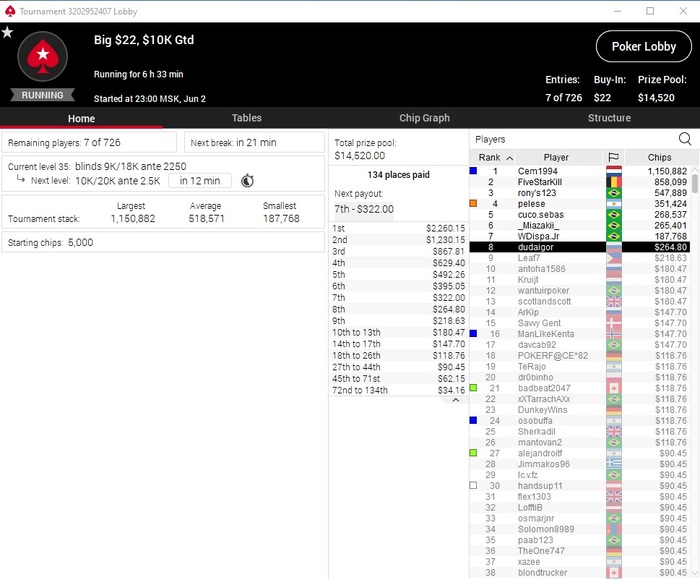Image resolution: width=700 pixels, height=580 pixels.
Task: Select player WDispa.Jr in the list
Action: (x=579, y=236)
